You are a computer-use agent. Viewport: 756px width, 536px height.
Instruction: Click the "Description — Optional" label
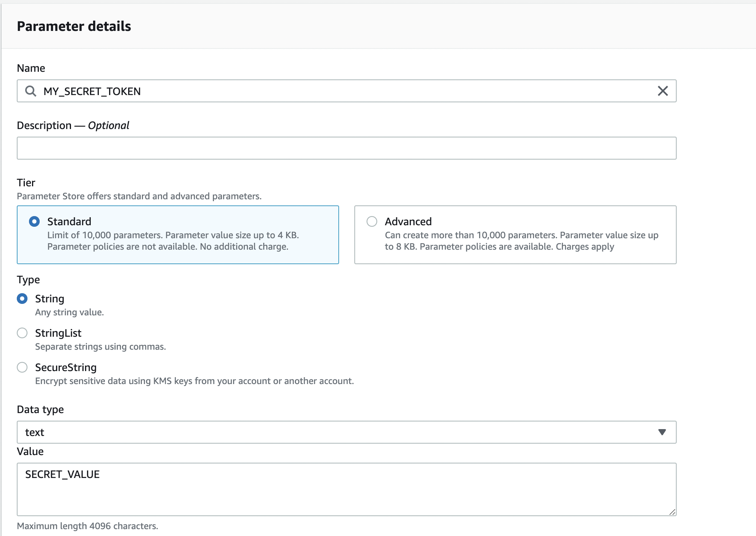click(x=73, y=125)
